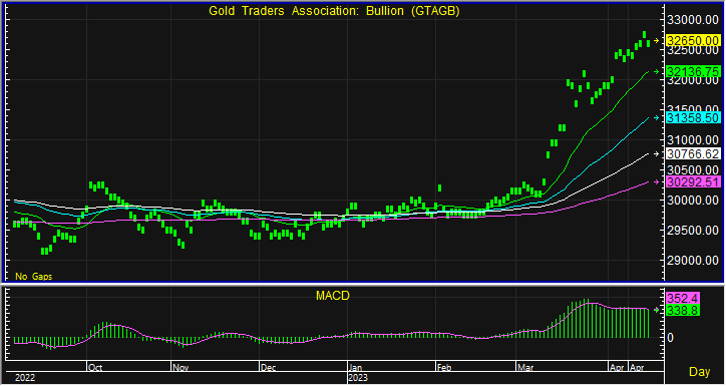Click the 33000.00 price axis label
This screenshot has width=726, height=386.
point(693,21)
